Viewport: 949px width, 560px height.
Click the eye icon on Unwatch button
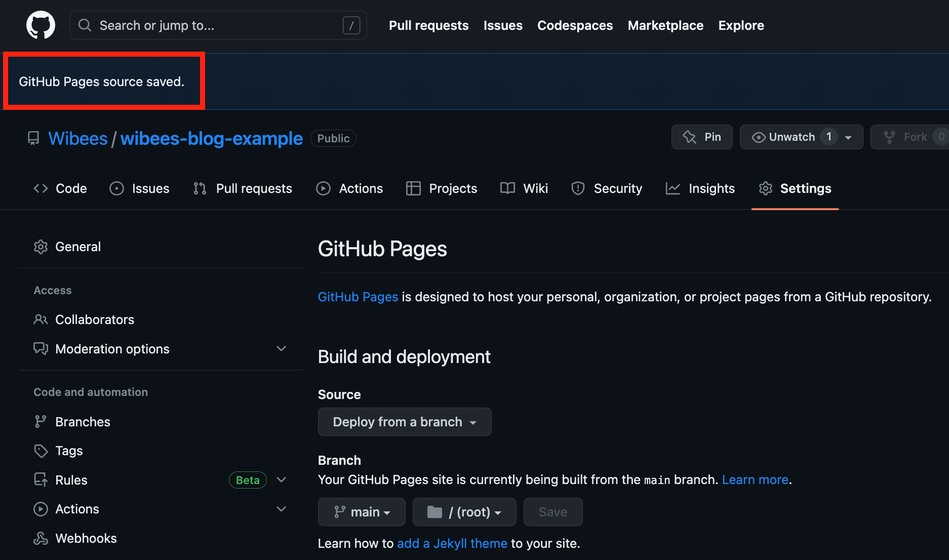(x=758, y=137)
